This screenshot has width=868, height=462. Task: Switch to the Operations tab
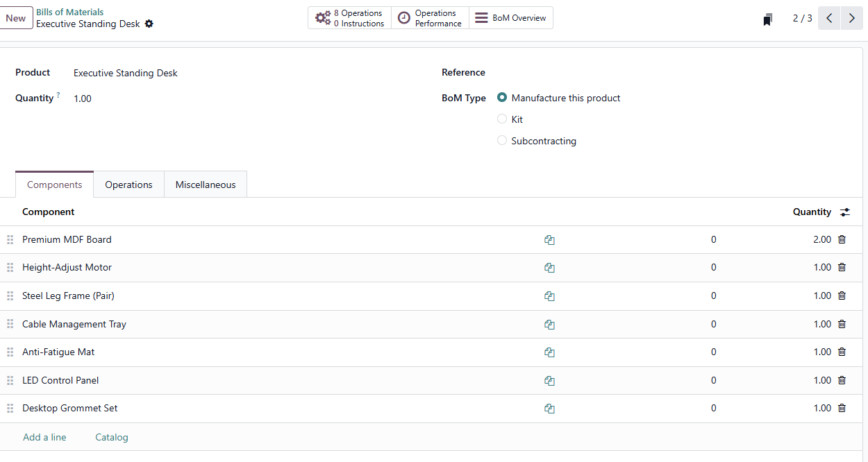click(x=128, y=185)
